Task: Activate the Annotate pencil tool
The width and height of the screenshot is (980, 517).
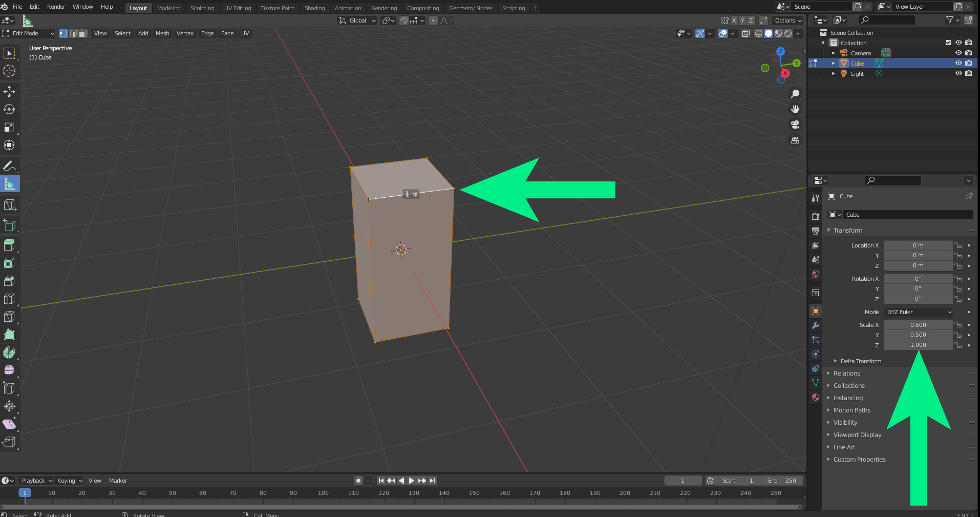Action: tap(9, 166)
